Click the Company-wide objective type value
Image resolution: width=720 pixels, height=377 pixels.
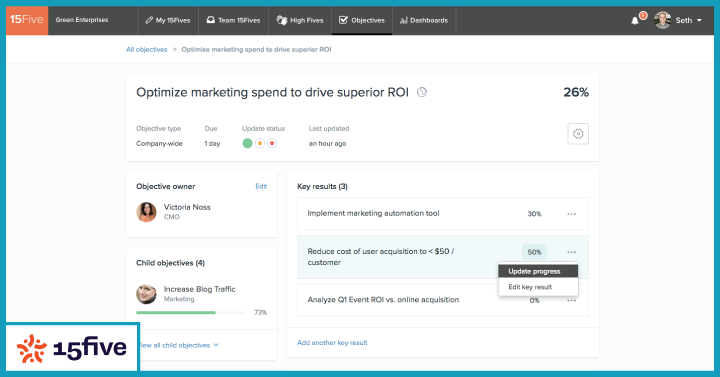(159, 144)
